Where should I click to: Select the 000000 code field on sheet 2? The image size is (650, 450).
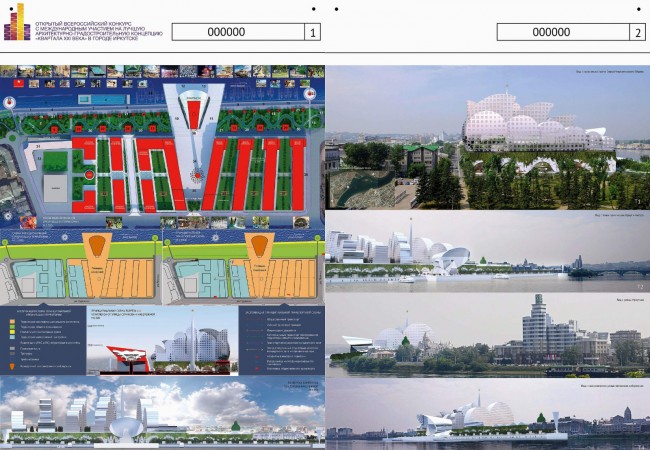point(563,32)
